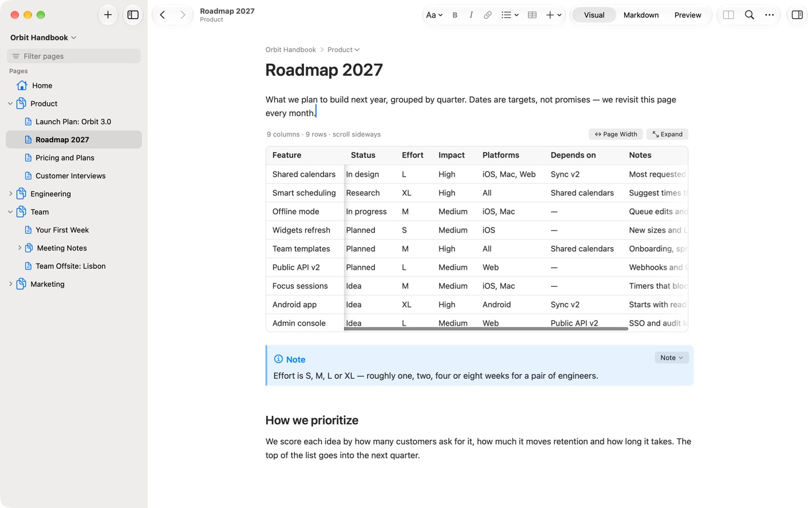Create a new page with the plus button
Image resolution: width=812 pixels, height=508 pixels.
click(108, 15)
